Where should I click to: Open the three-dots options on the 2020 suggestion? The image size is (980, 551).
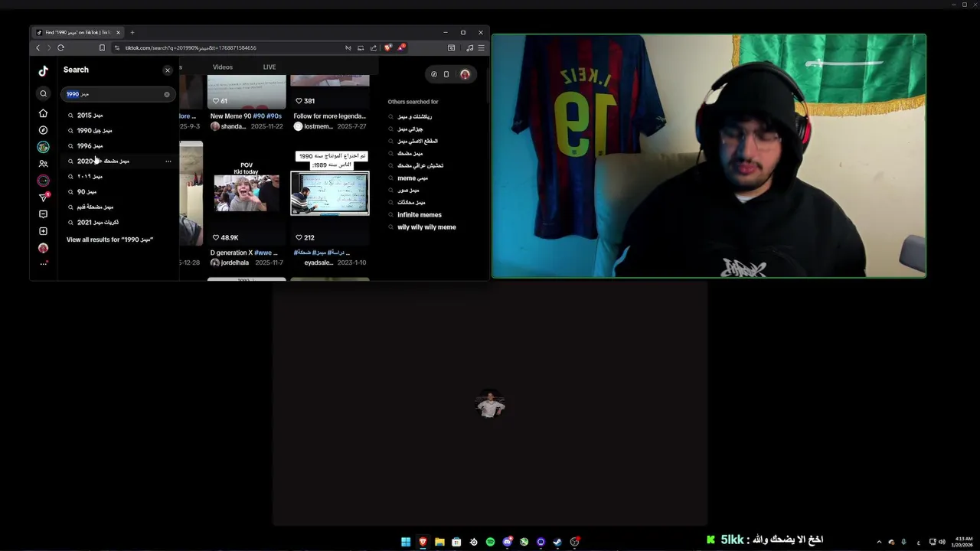tap(168, 161)
